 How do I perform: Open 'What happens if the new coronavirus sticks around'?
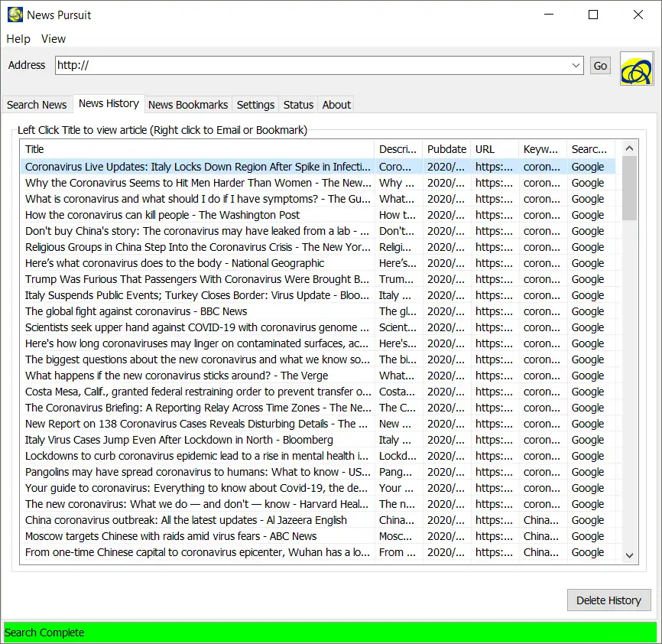tap(177, 376)
